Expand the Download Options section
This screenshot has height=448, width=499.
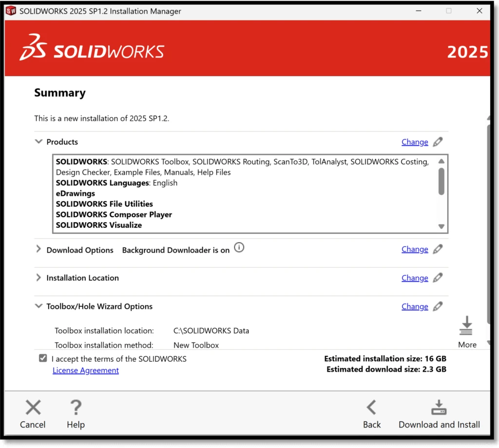coord(38,250)
